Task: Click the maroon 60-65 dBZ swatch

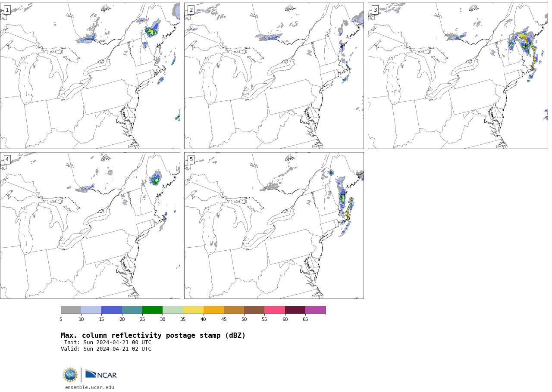Action: 295,310
